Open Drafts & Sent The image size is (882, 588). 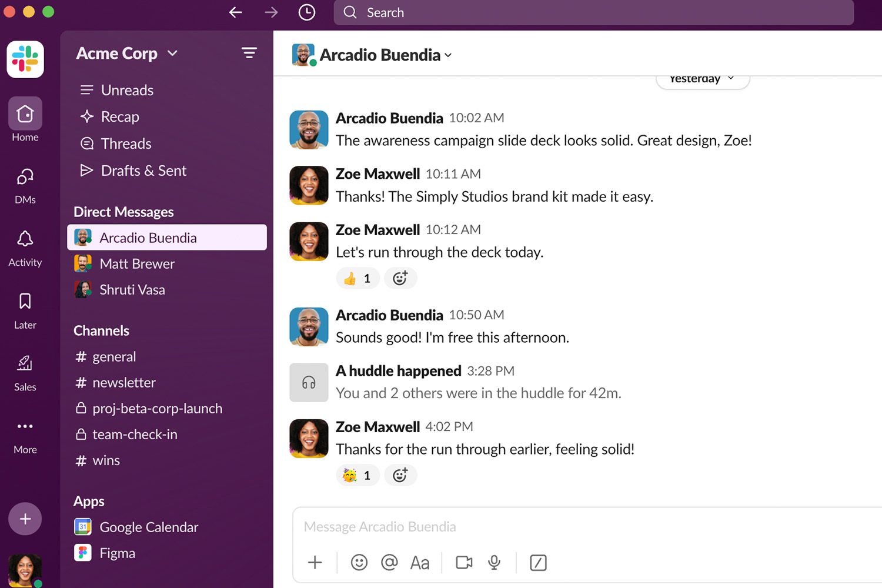143,171
